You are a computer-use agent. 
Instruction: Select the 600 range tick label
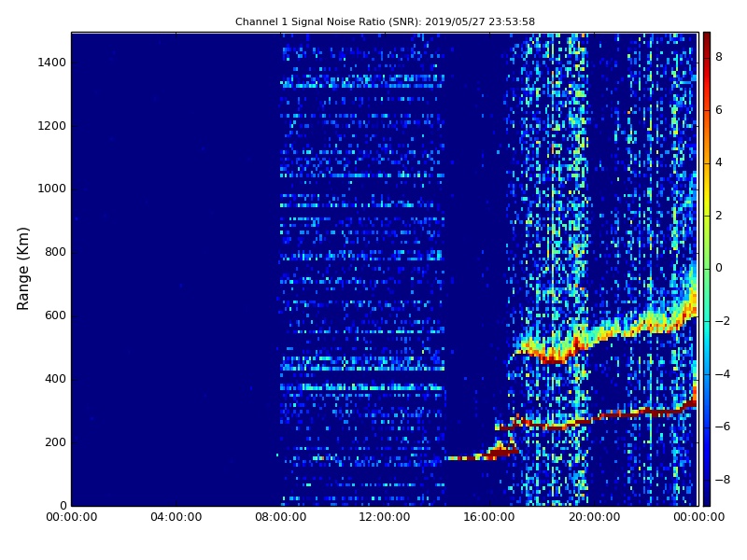(x=55, y=315)
